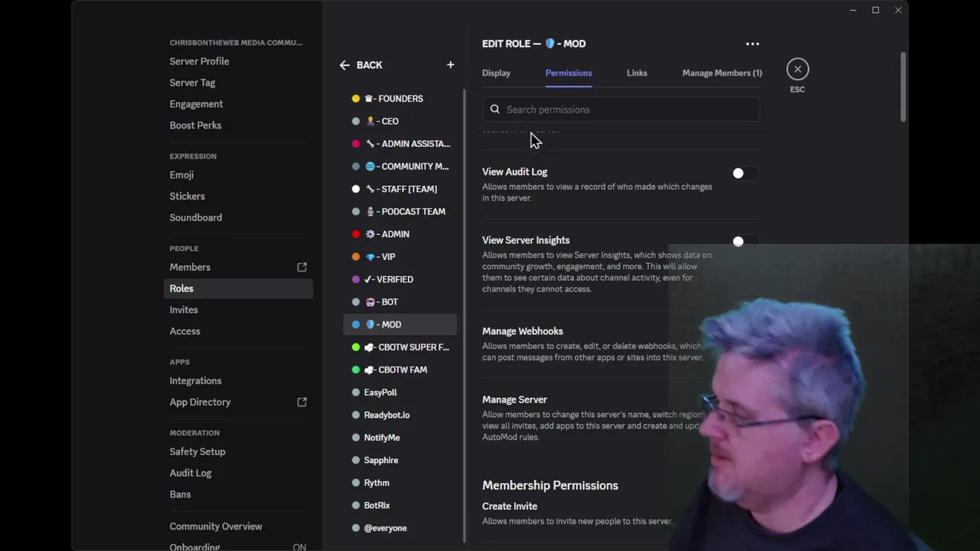The image size is (980, 551).
Task: Open the App Directory link
Action: [x=238, y=402]
